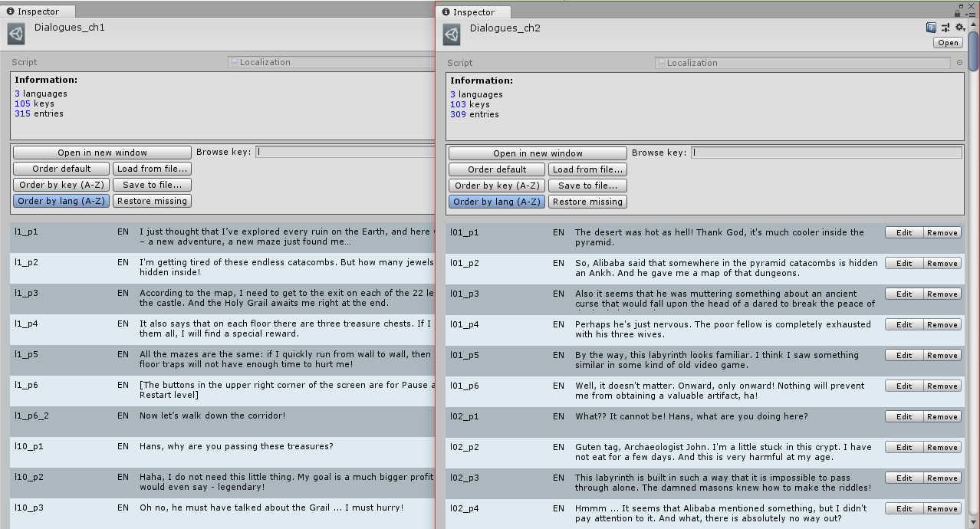This screenshot has width=980, height=529.
Task: Click the script object picker circle
Action: (x=959, y=63)
